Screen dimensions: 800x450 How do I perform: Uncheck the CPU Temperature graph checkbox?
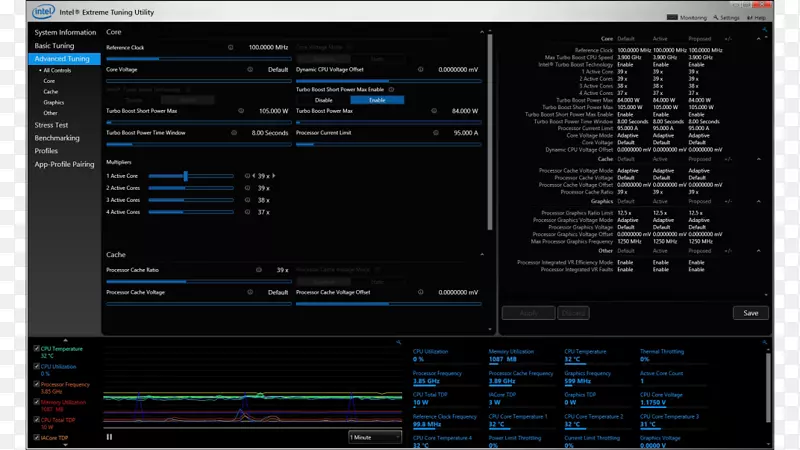[37, 349]
